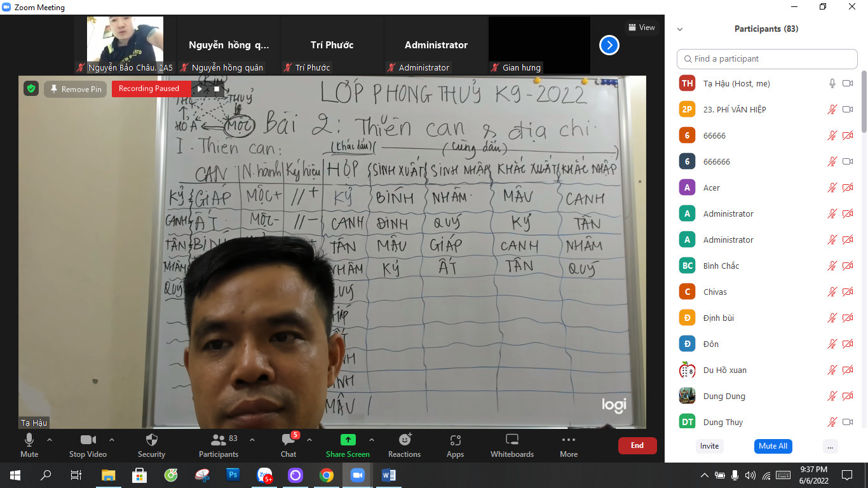868x488 pixels.
Task: Invite people to the meeting
Action: click(709, 446)
